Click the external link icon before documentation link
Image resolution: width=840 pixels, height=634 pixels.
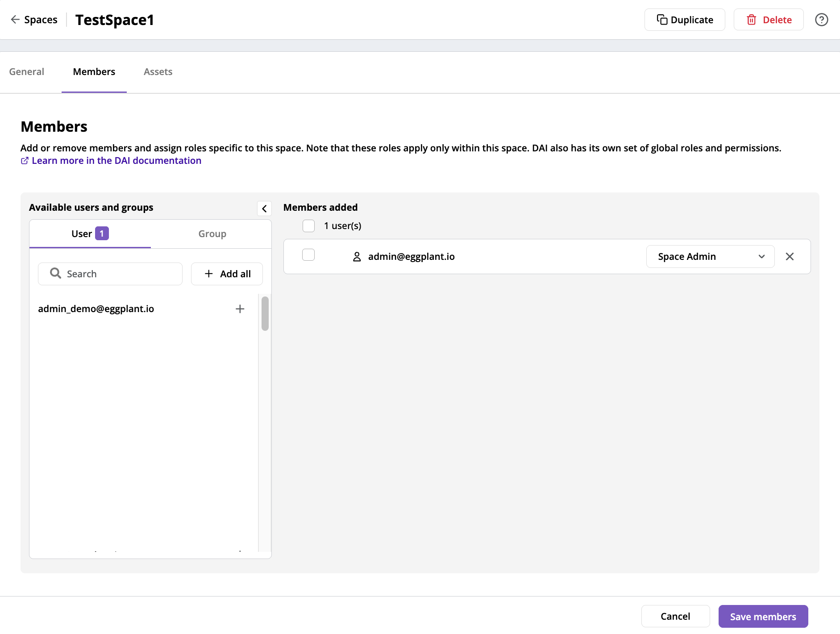(25, 160)
